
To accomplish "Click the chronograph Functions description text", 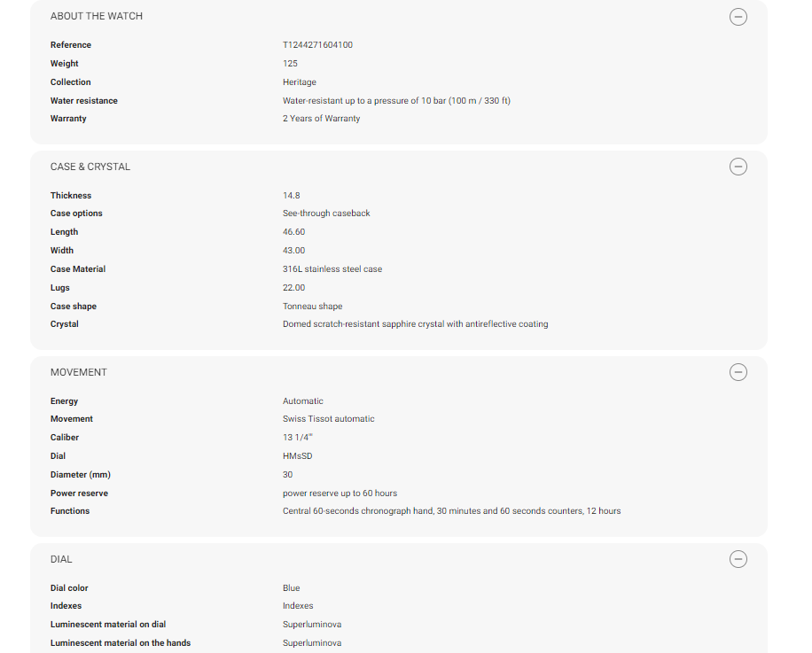I will click(451, 511).
